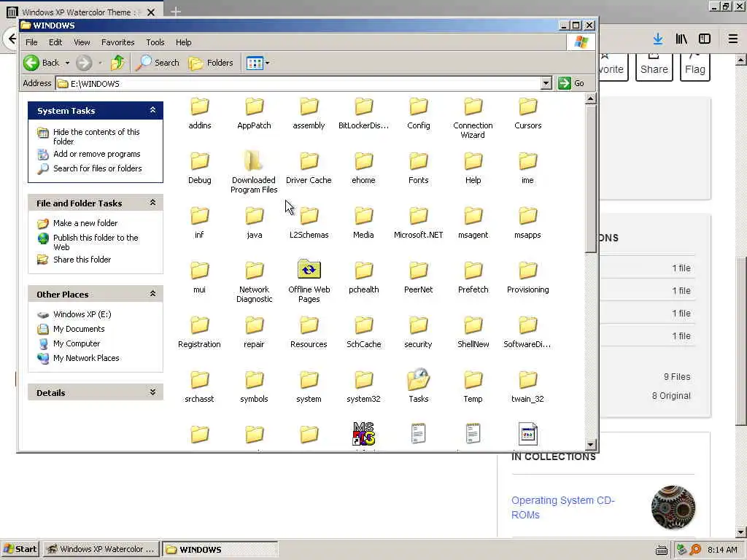The image size is (747, 560).
Task: Click Hide the contents of this folder
Action: click(96, 136)
